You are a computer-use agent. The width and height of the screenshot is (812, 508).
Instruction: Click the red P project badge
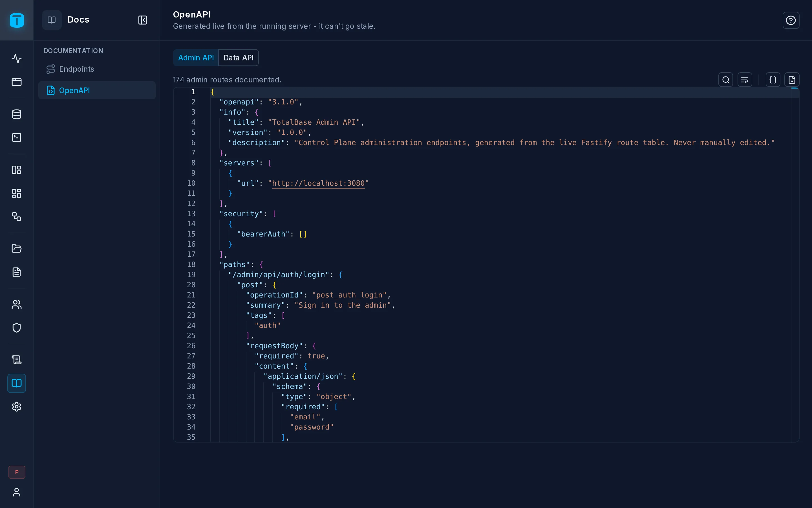click(17, 472)
